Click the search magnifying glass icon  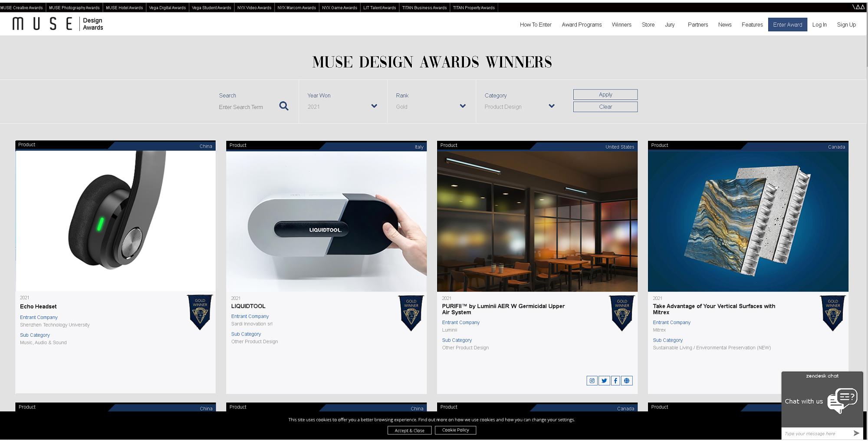tap(284, 106)
